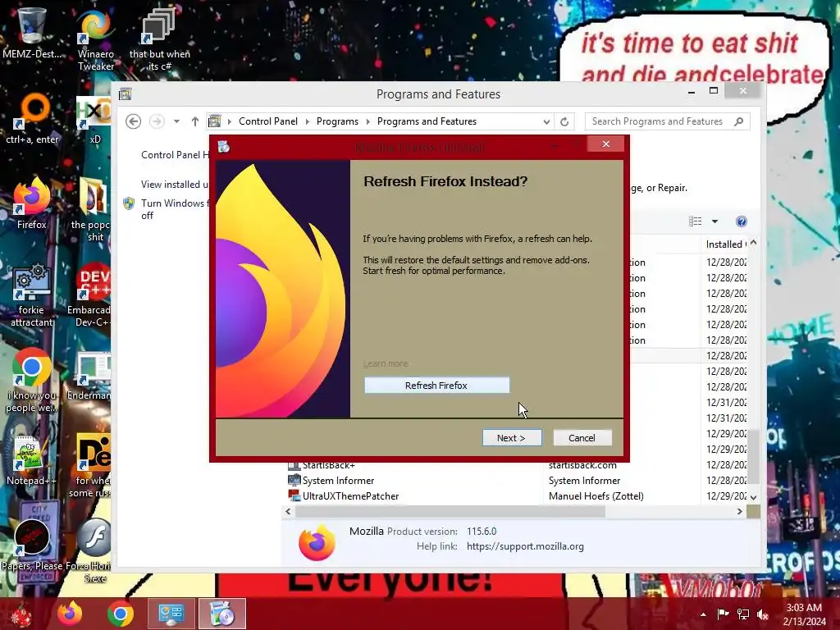This screenshot has height=630, width=840.
Task: Launch Embarcadero Dev-C++ desktop shortcut
Action: tap(90, 295)
